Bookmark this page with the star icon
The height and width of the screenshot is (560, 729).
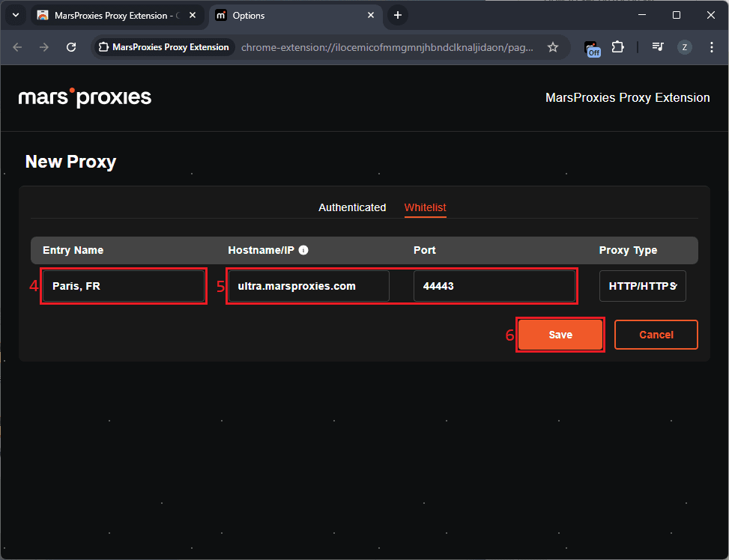pos(553,47)
